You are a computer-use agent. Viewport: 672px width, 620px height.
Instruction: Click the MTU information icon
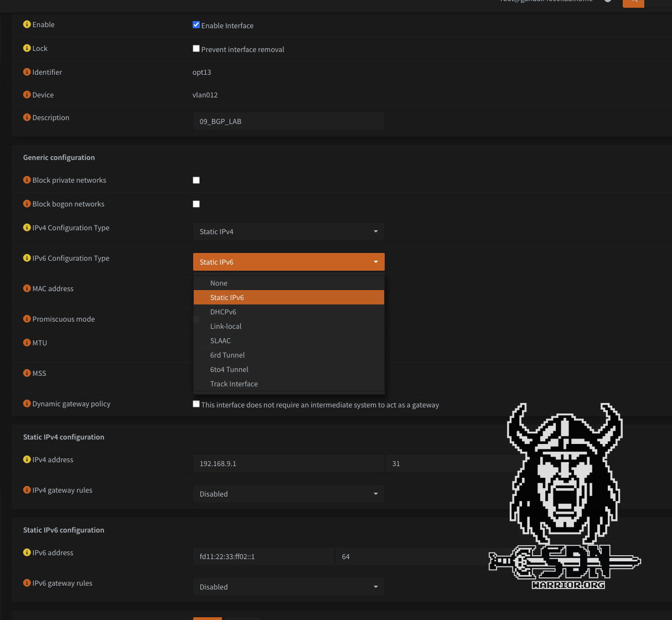tap(27, 343)
